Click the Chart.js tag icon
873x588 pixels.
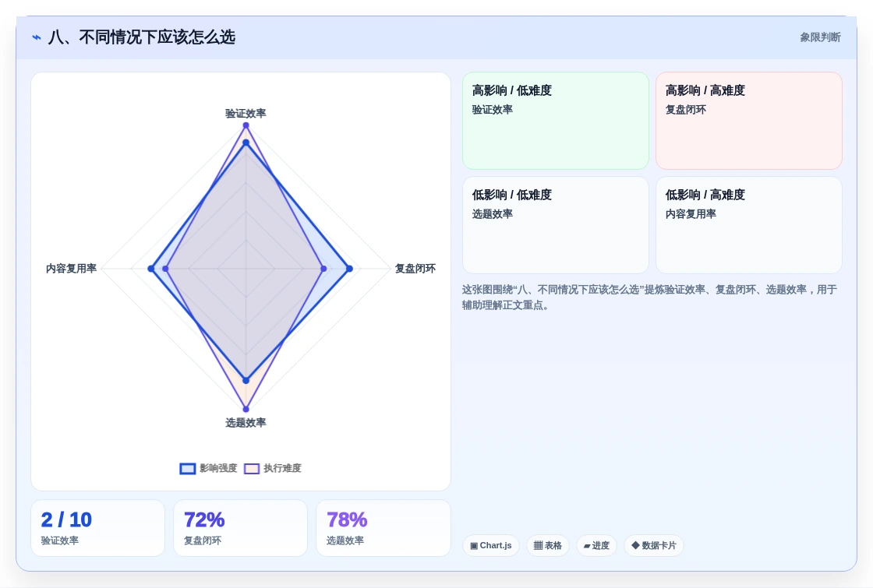[x=474, y=546]
